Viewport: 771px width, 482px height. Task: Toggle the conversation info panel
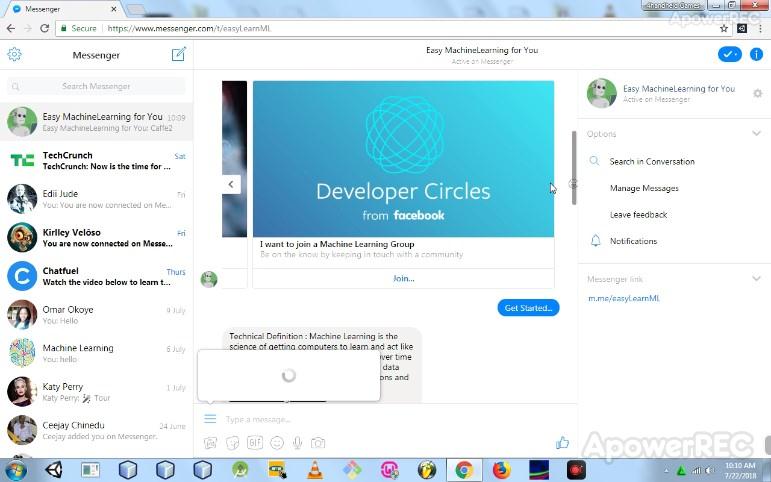pyautogui.click(x=756, y=54)
